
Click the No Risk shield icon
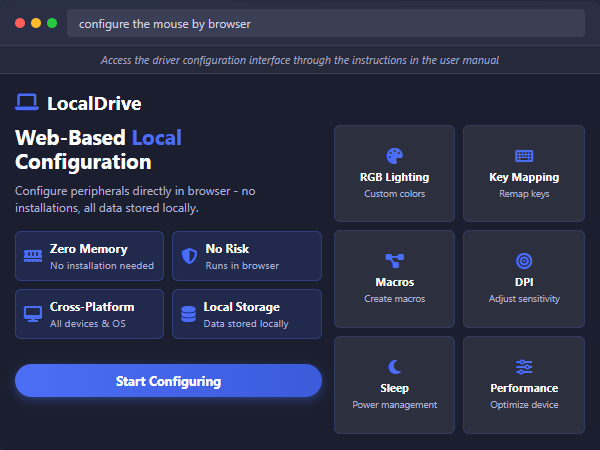point(189,256)
